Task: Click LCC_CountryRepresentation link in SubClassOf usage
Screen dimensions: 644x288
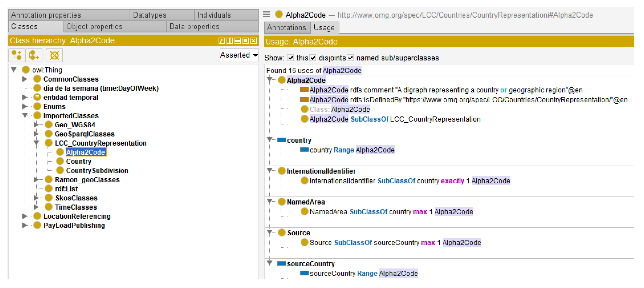Action: point(435,119)
